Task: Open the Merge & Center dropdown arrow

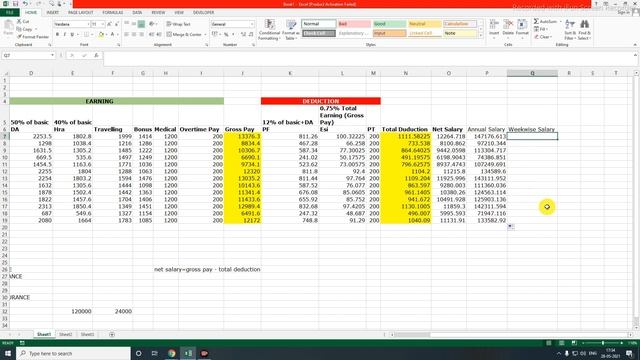Action: [x=205, y=34]
